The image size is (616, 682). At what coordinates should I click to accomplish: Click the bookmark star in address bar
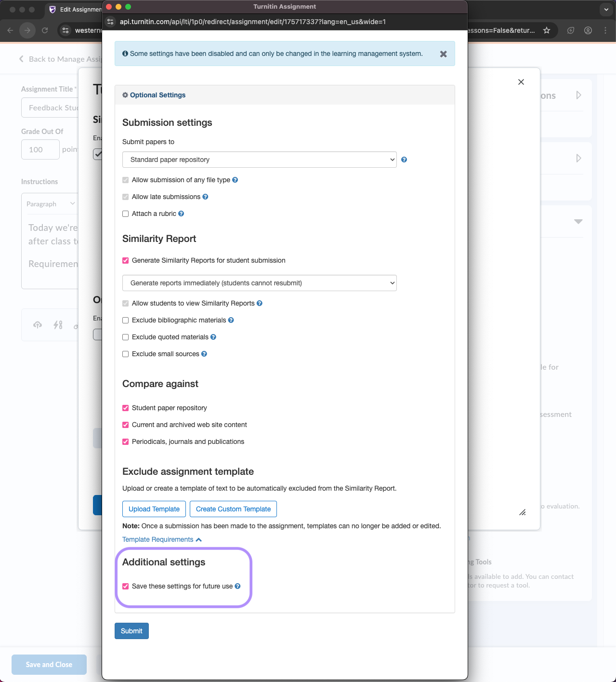tap(547, 30)
